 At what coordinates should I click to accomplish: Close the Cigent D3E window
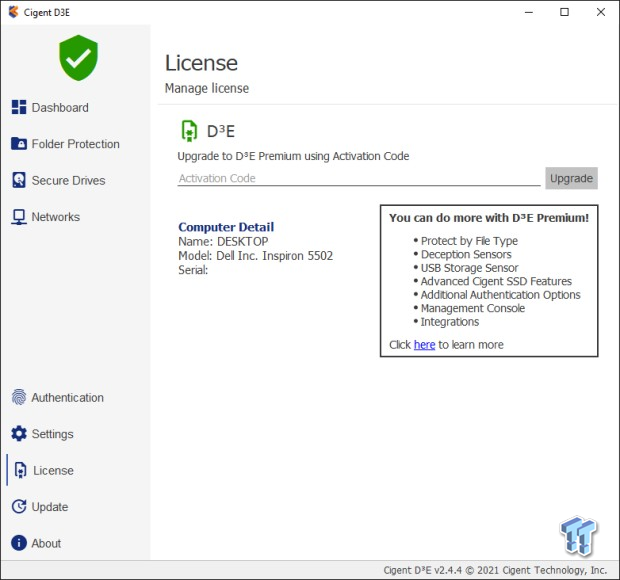pyautogui.click(x=601, y=12)
